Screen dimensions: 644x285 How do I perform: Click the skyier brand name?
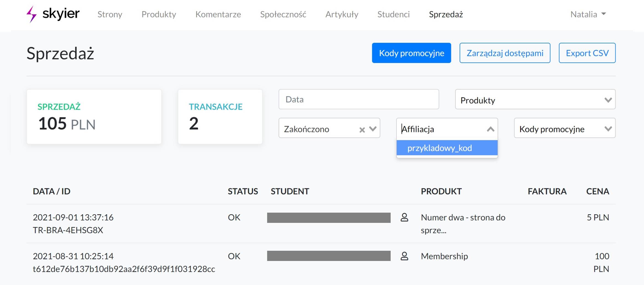pos(61,14)
